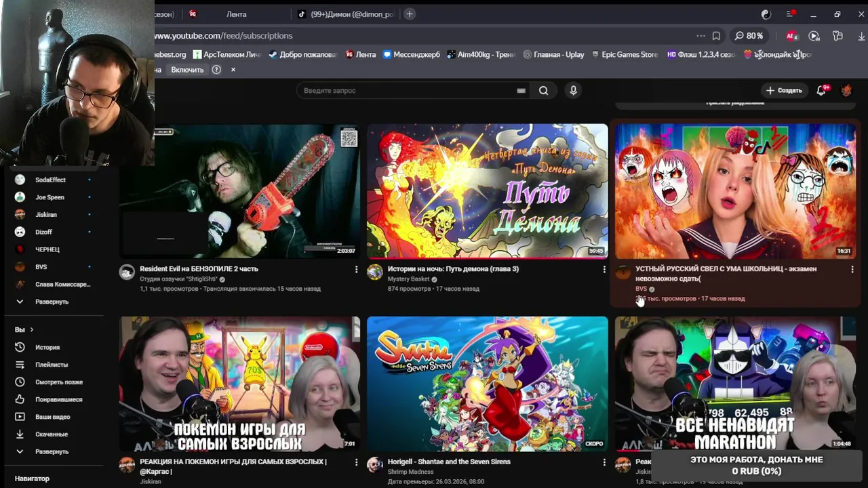
Task: Open ShtigliShti studio channel avatar
Action: pos(127,272)
